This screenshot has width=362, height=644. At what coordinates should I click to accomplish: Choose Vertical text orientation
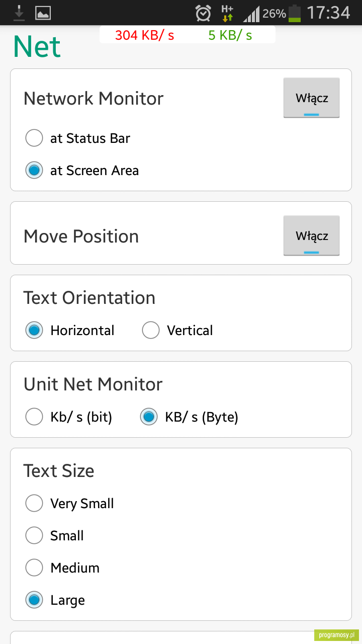pos(177,331)
